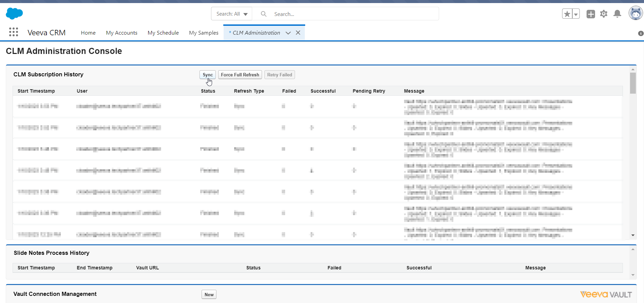Click the Force Full Refresh button
644x303 pixels.
[240, 75]
